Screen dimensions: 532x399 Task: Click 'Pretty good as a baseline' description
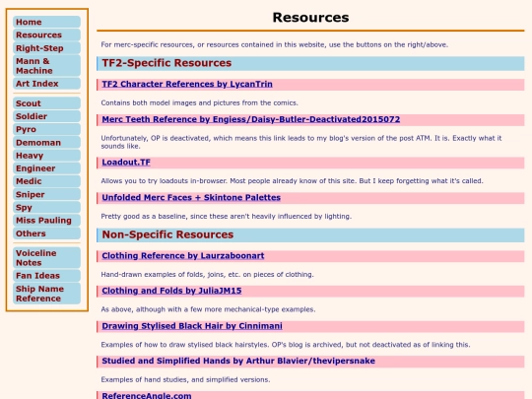226,216
